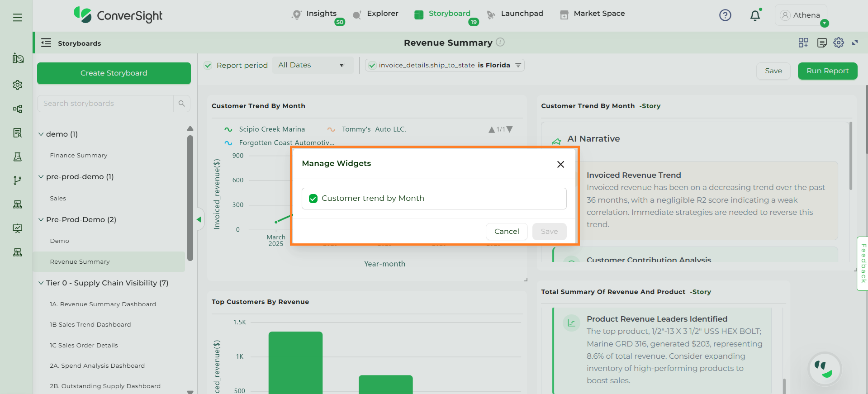Open the chatbot assistant icon

[x=825, y=369]
